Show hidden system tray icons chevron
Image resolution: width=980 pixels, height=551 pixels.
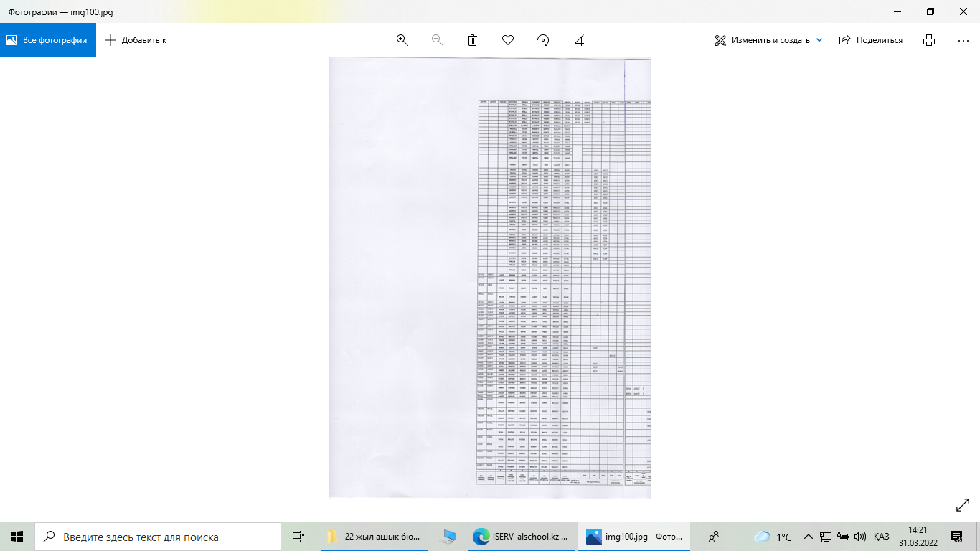tap(809, 537)
